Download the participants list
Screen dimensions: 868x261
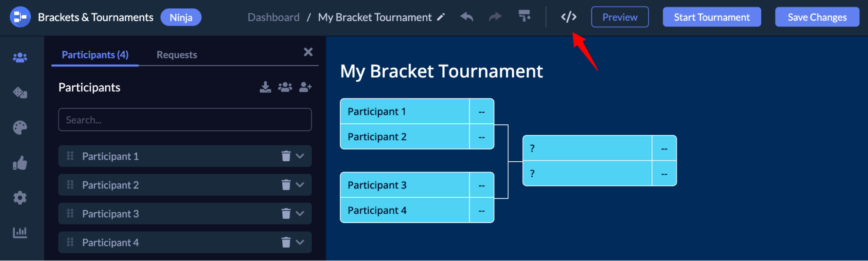[264, 87]
